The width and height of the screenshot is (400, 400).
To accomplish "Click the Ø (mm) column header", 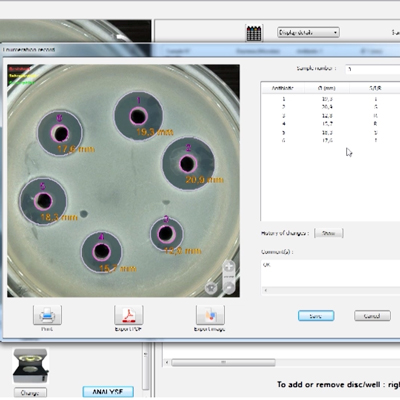I will click(327, 88).
